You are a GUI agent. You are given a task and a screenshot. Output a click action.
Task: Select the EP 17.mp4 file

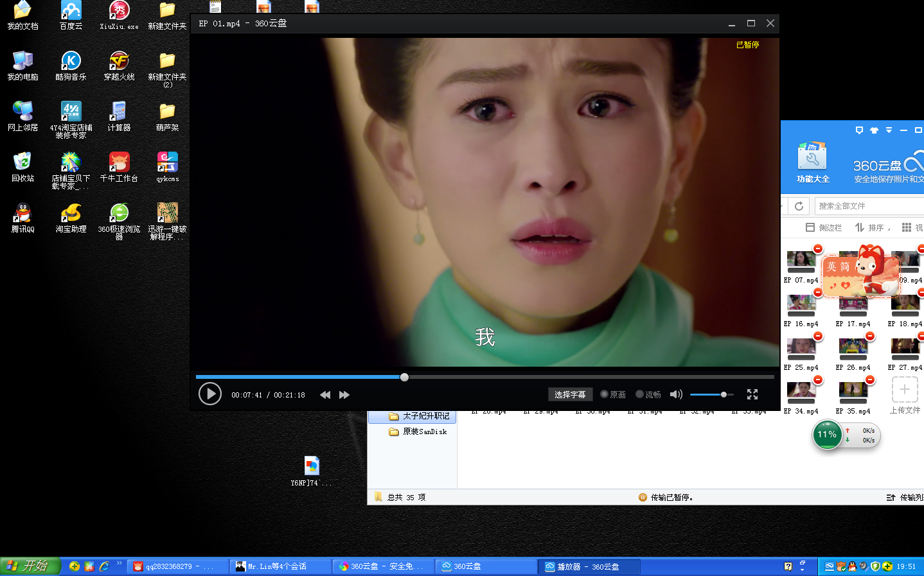pyautogui.click(x=853, y=310)
